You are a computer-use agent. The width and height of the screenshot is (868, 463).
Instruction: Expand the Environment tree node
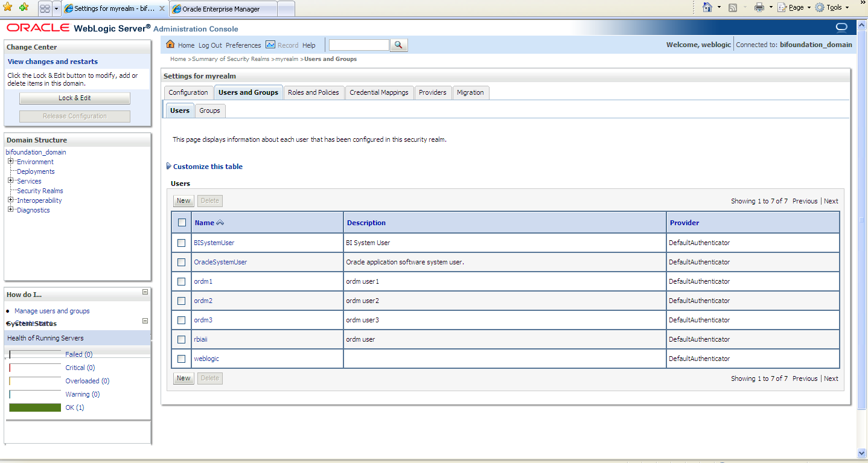11,162
